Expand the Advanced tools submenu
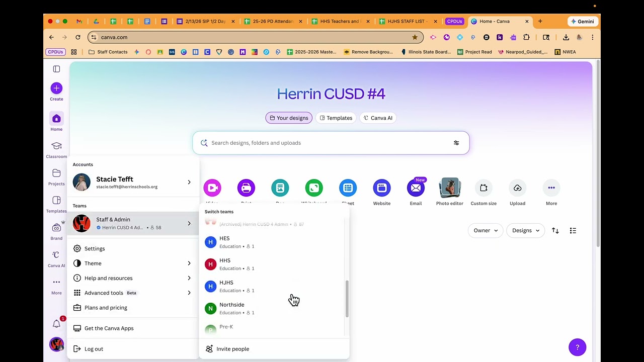 (x=133, y=293)
